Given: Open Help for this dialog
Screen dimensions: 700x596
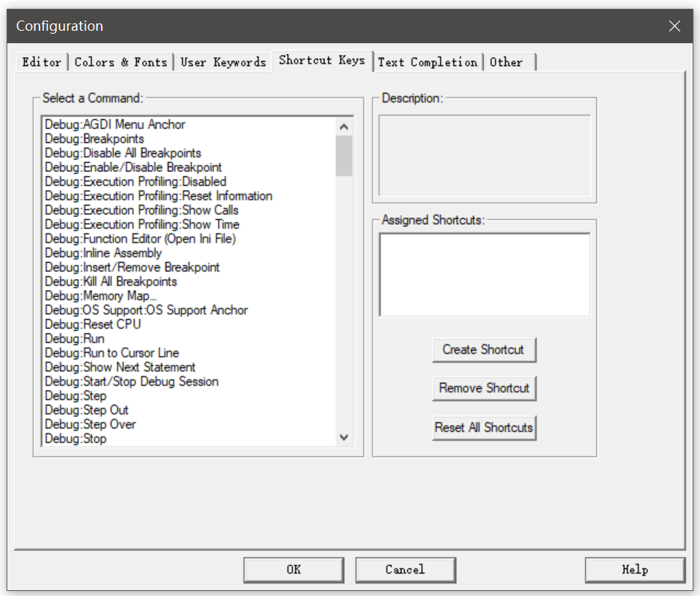Looking at the screenshot, I should pos(635,570).
